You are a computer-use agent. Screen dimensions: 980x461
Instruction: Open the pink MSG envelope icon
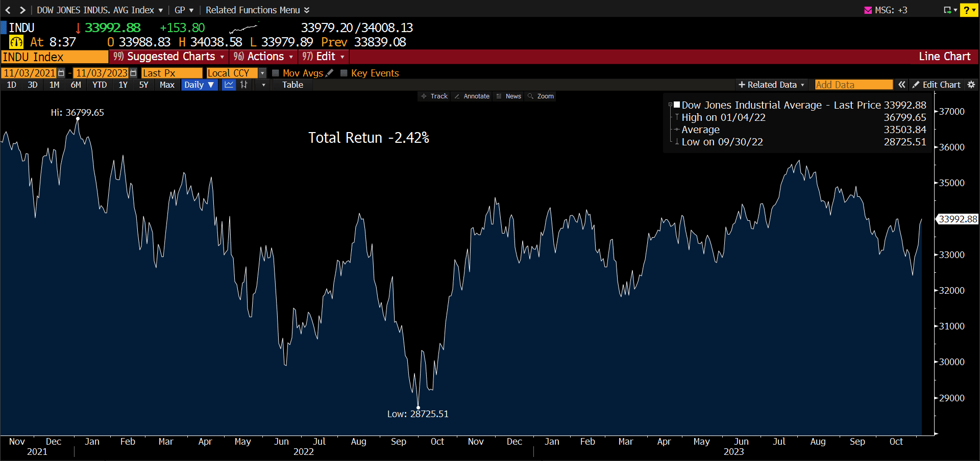pos(868,10)
